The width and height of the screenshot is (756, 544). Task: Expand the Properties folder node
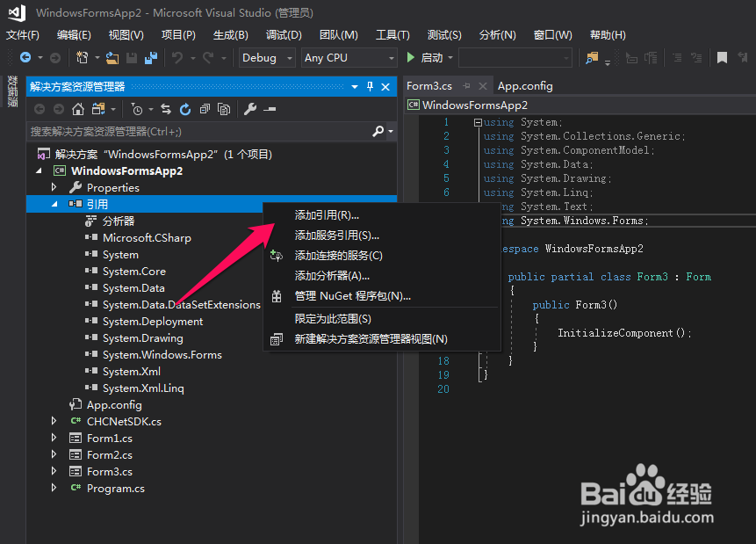(x=54, y=187)
